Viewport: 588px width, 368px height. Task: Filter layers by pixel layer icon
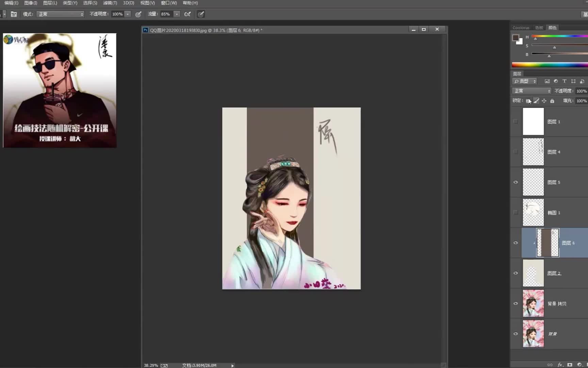pos(547,81)
